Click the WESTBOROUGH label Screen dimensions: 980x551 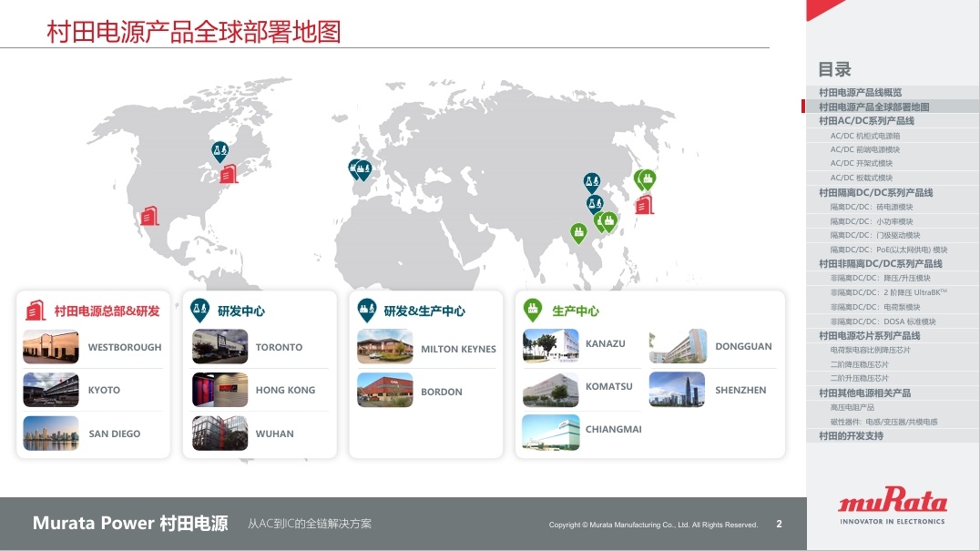(125, 347)
